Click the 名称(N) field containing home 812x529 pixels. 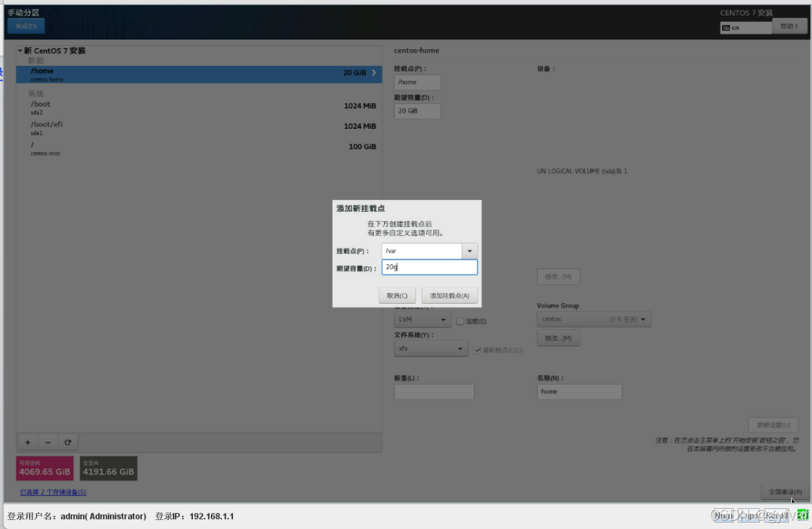(x=580, y=392)
